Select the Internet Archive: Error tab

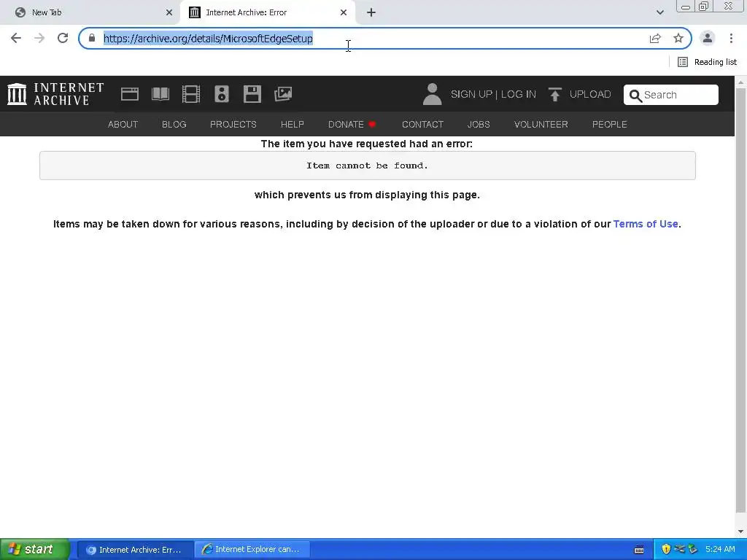pyautogui.click(x=267, y=12)
